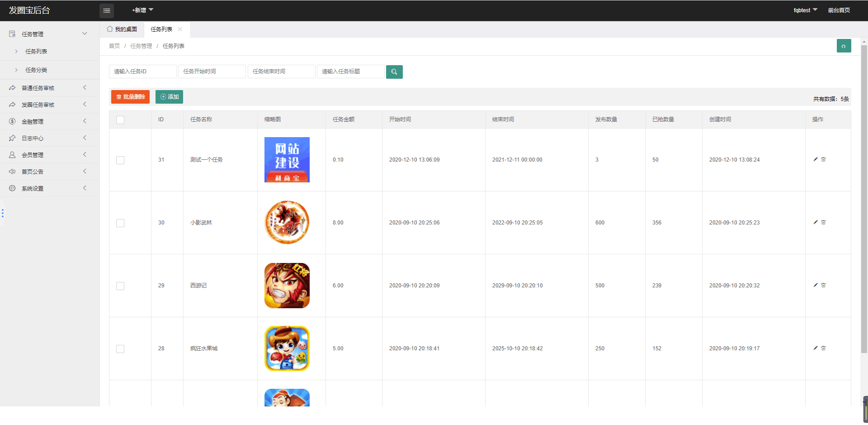Click delete trash icon for task 31

point(824,159)
